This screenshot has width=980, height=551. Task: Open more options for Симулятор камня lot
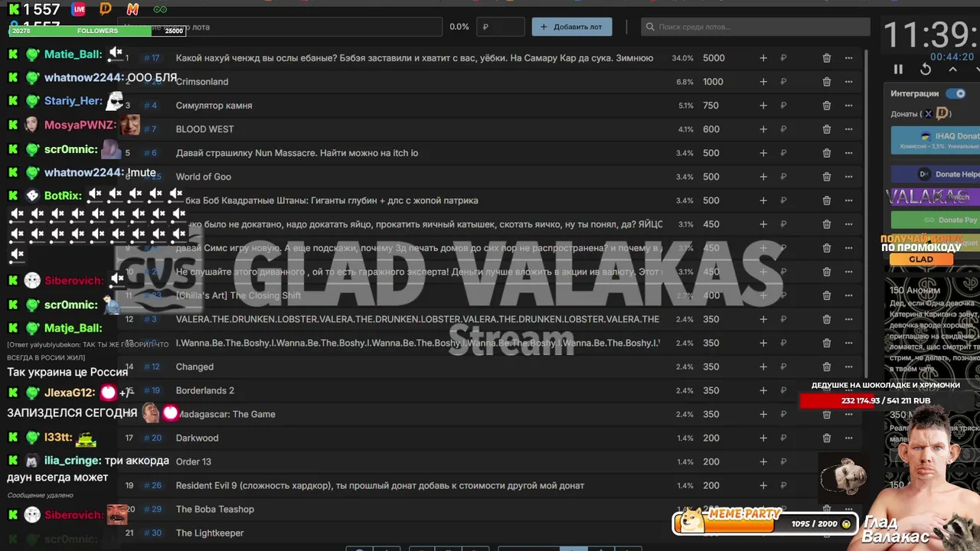[x=848, y=106]
